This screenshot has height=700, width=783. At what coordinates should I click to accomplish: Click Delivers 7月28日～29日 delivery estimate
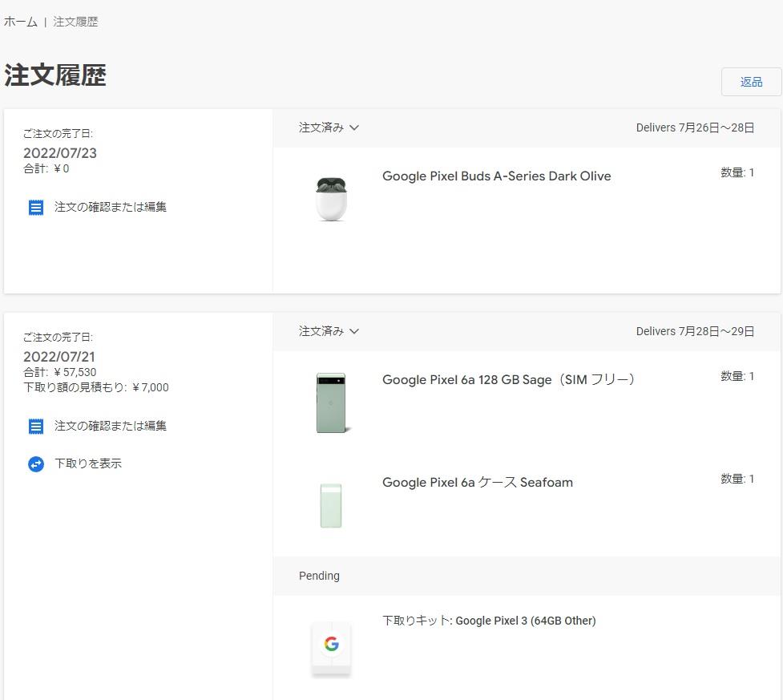pyautogui.click(x=695, y=331)
